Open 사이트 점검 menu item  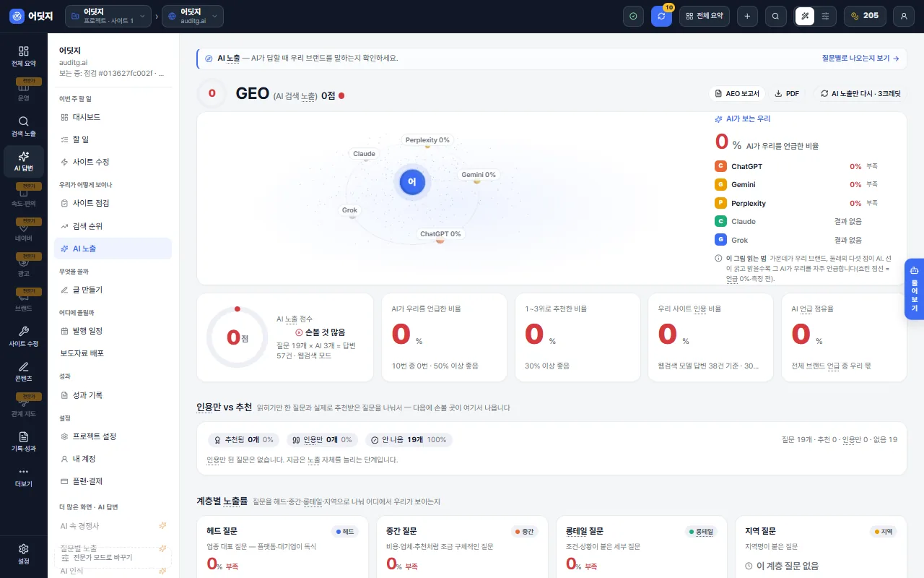[113, 203]
